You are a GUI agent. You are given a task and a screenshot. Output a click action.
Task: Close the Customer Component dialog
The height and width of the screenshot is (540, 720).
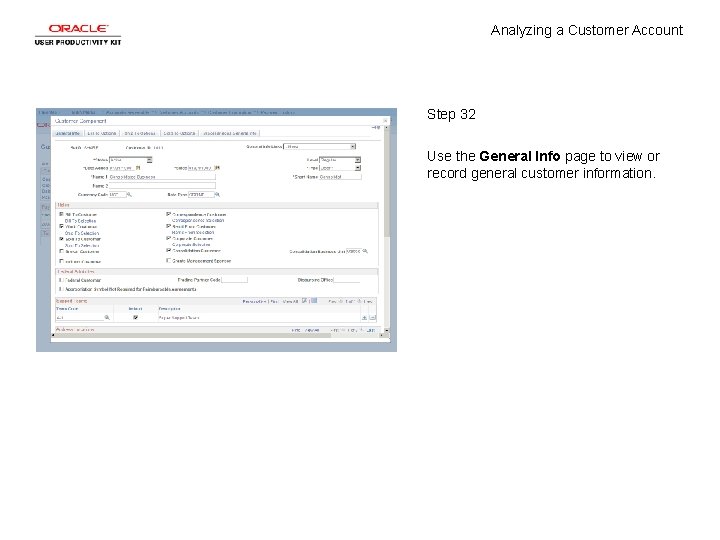(x=385, y=121)
